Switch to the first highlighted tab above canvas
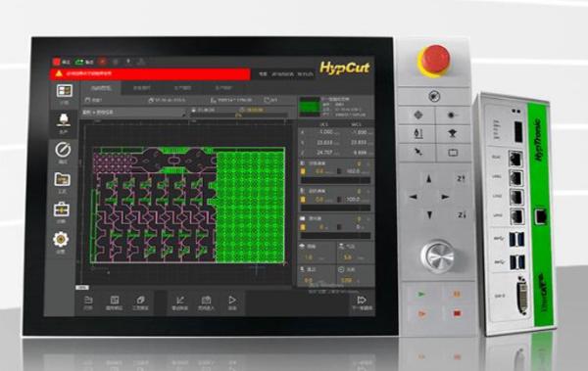 click(x=101, y=88)
